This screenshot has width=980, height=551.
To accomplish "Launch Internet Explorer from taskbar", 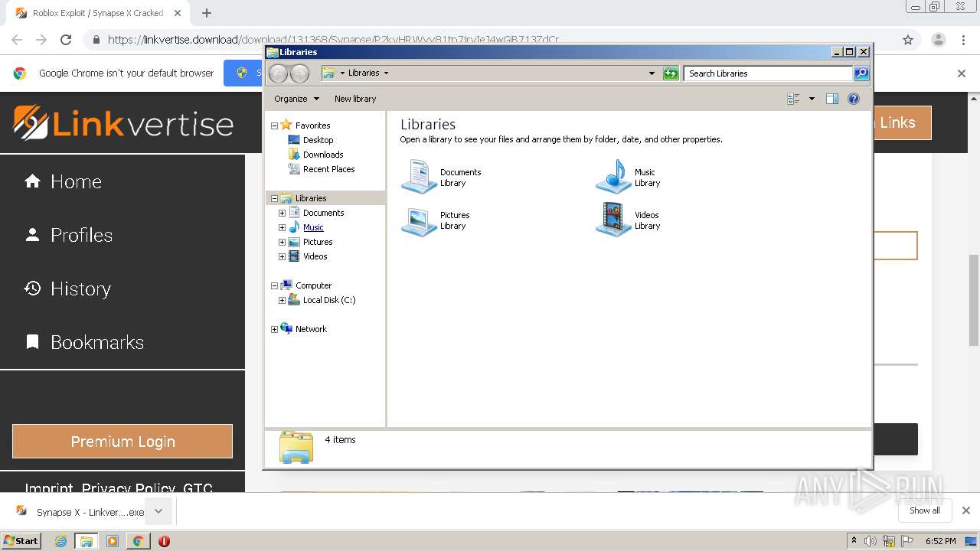I will tap(61, 541).
